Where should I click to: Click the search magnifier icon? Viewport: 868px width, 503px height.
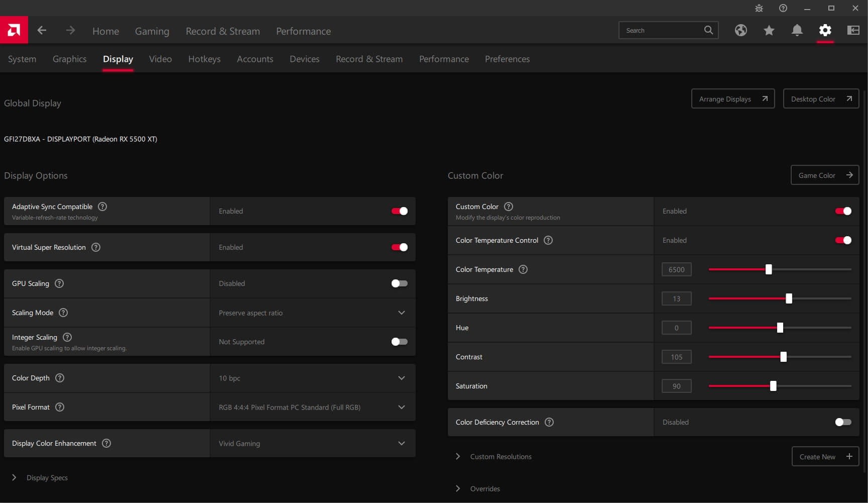pyautogui.click(x=708, y=30)
